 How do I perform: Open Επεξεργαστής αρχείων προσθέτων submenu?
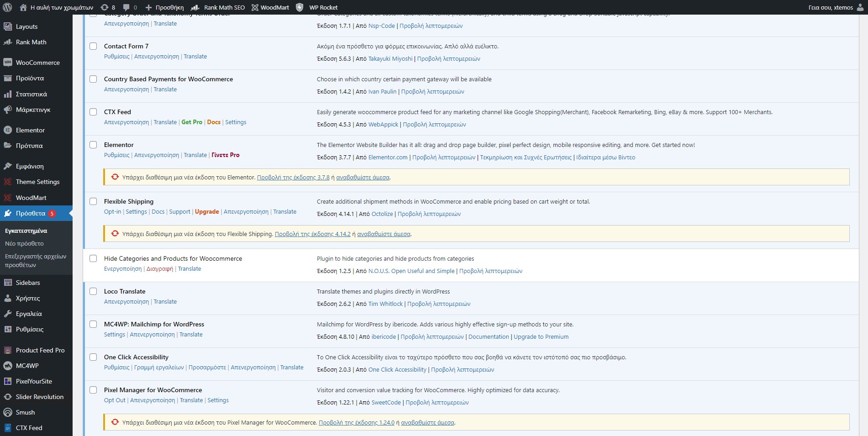pyautogui.click(x=36, y=261)
